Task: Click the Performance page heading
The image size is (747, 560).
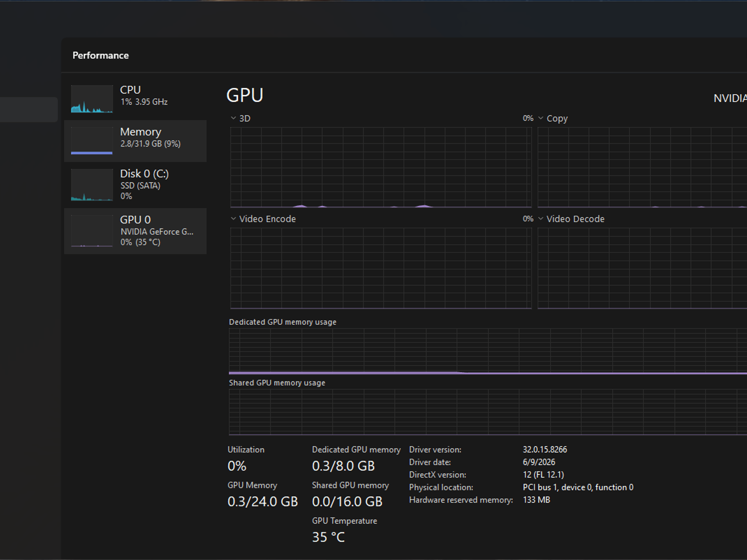Action: coord(101,55)
